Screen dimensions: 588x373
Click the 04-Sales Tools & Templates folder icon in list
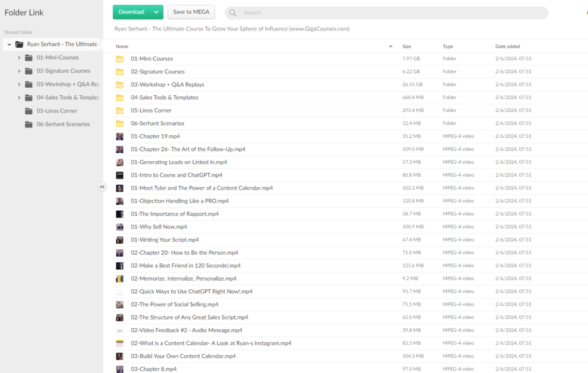pyautogui.click(x=119, y=98)
